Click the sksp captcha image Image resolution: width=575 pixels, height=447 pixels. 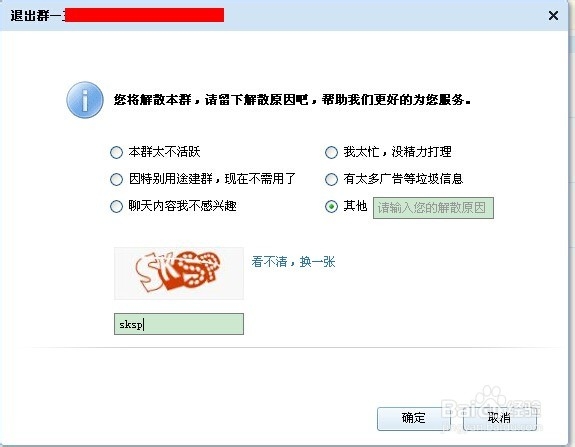[x=179, y=273]
